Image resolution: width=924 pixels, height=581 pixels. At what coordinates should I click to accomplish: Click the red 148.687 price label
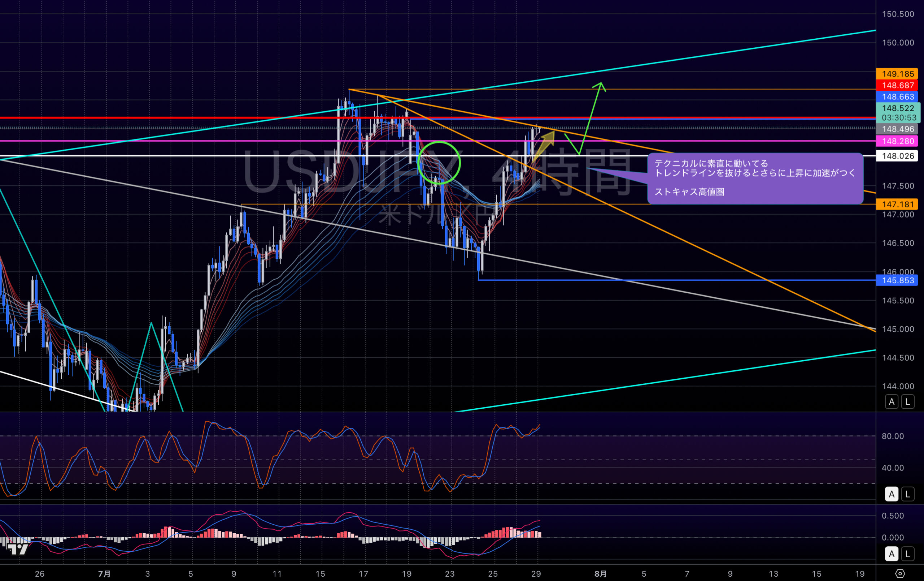(x=897, y=85)
